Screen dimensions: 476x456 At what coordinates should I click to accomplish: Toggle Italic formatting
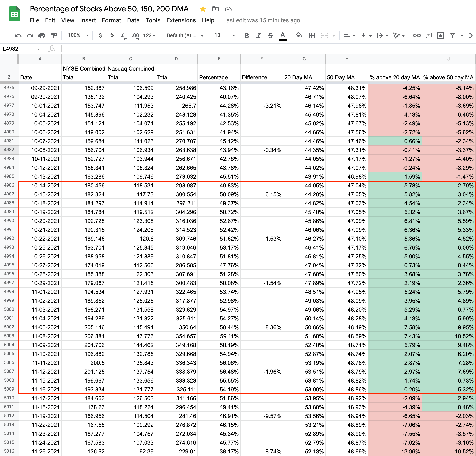point(258,35)
